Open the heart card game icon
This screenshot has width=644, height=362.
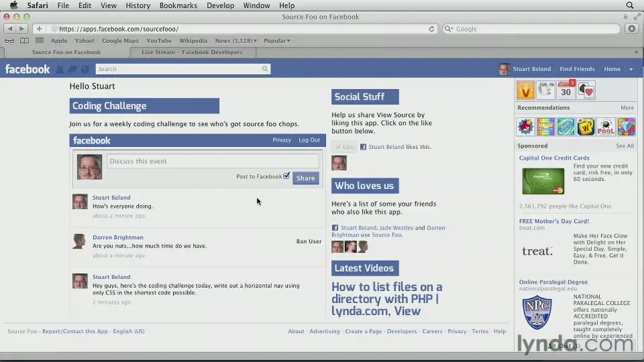pyautogui.click(x=586, y=90)
